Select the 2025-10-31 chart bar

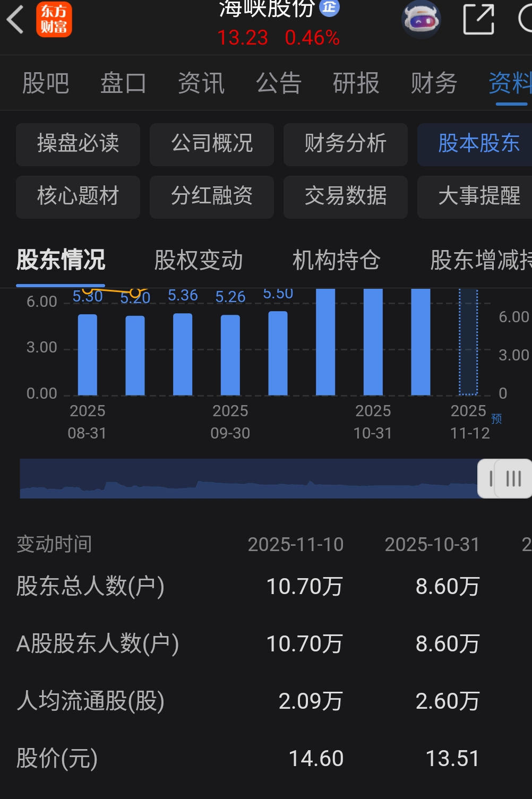[373, 342]
